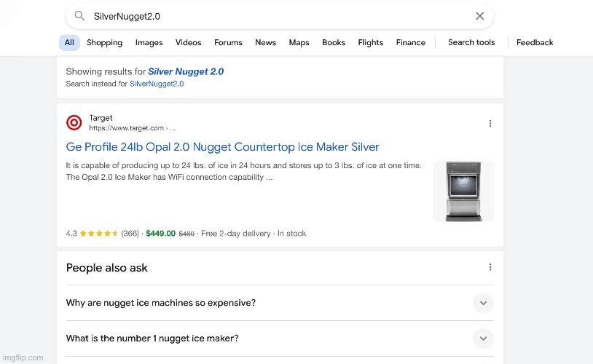Click inside the search input field
593x364 pixels.
[280, 16]
